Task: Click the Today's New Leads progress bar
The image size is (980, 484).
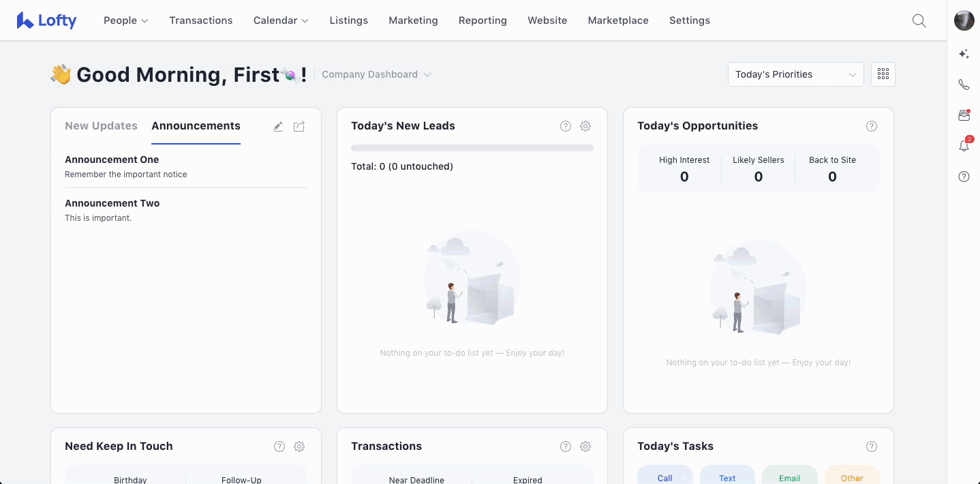Action: click(x=472, y=148)
